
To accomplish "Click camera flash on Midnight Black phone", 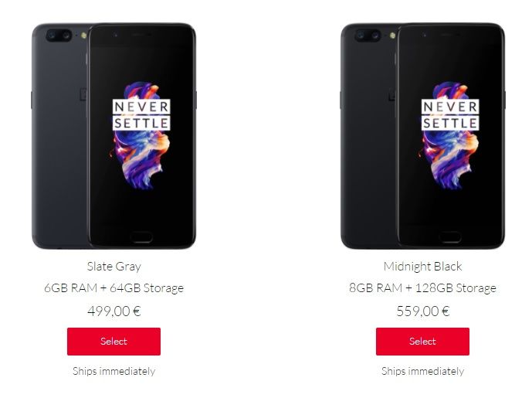I will [392, 36].
